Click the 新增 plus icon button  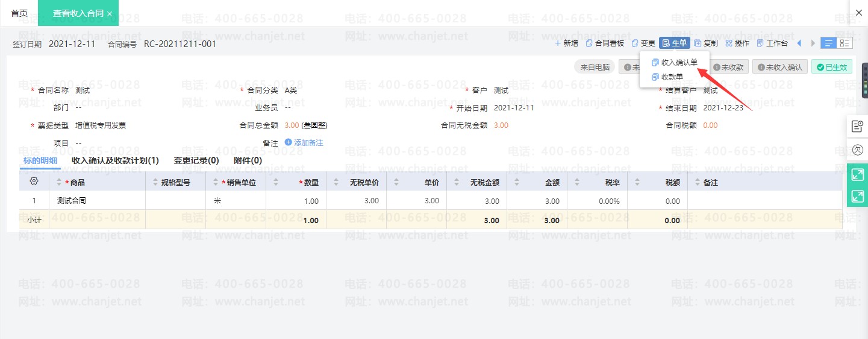(x=566, y=43)
